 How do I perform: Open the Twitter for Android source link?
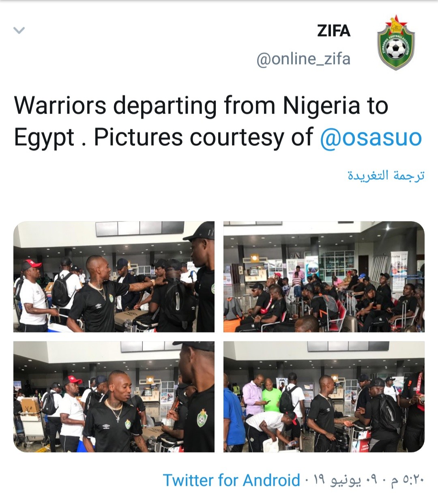click(231, 480)
